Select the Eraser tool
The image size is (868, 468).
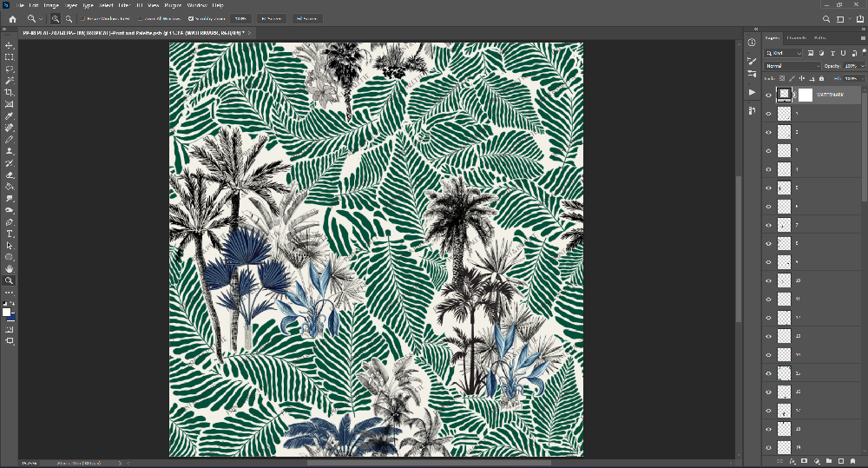(x=10, y=175)
